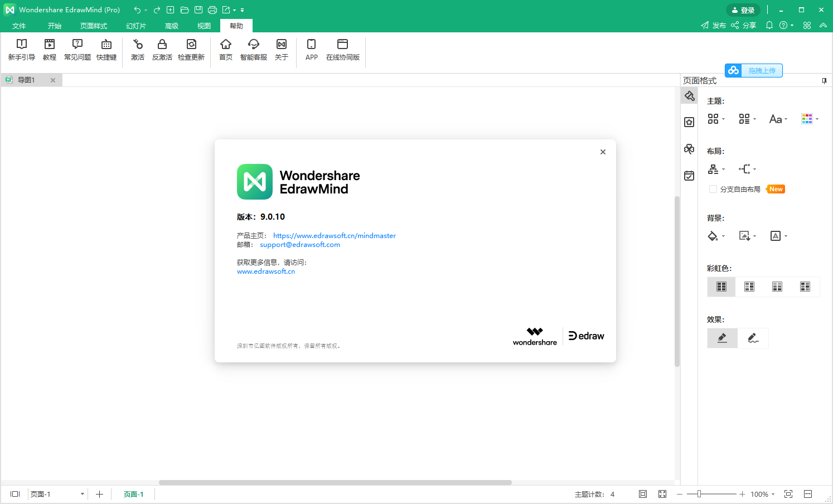Click the 登录 login button
833x504 pixels.
click(743, 10)
